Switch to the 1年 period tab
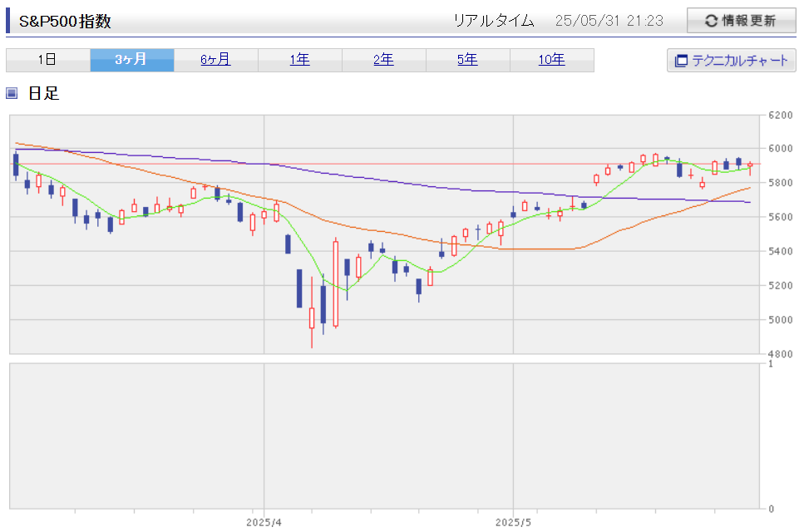The height and width of the screenshot is (532, 799). click(x=300, y=60)
